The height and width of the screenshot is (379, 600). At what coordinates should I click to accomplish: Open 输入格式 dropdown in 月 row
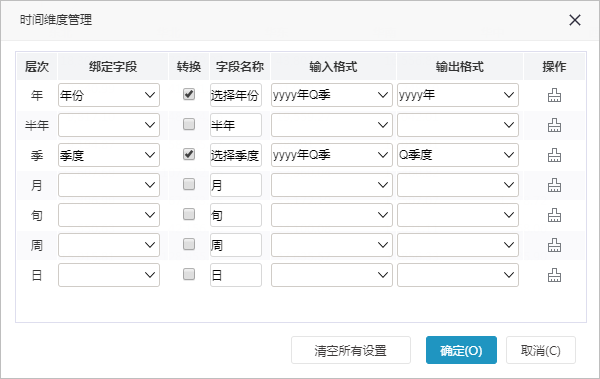coord(332,185)
